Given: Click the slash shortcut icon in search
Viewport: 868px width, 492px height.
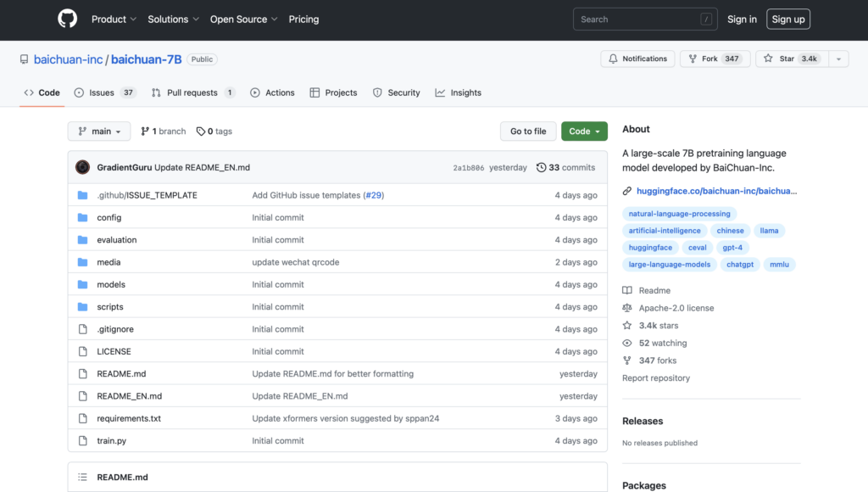Looking at the screenshot, I should (x=706, y=20).
